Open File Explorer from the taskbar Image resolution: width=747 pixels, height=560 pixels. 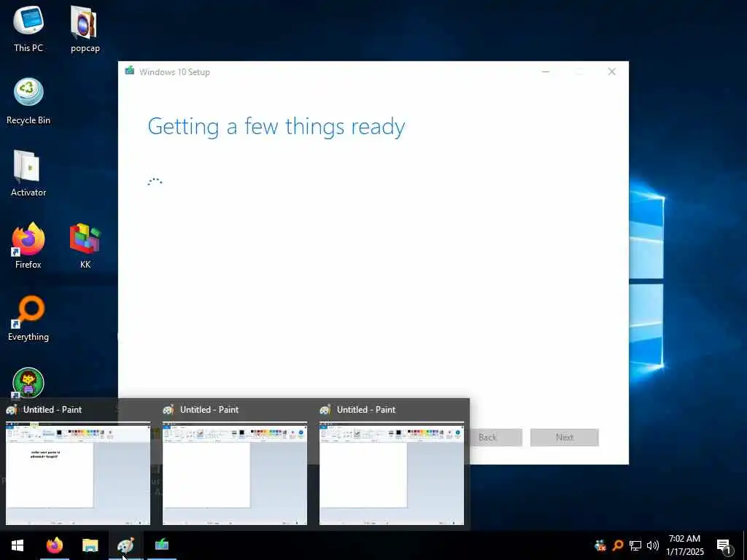pyautogui.click(x=90, y=545)
